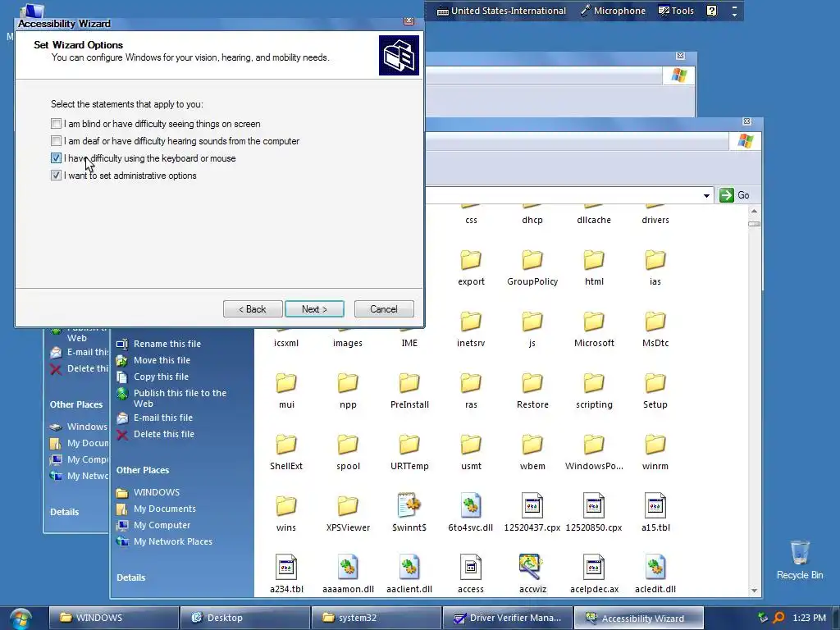This screenshot has height=630, width=840.
Task: Select the acelpdec.ax file
Action: tap(594, 575)
